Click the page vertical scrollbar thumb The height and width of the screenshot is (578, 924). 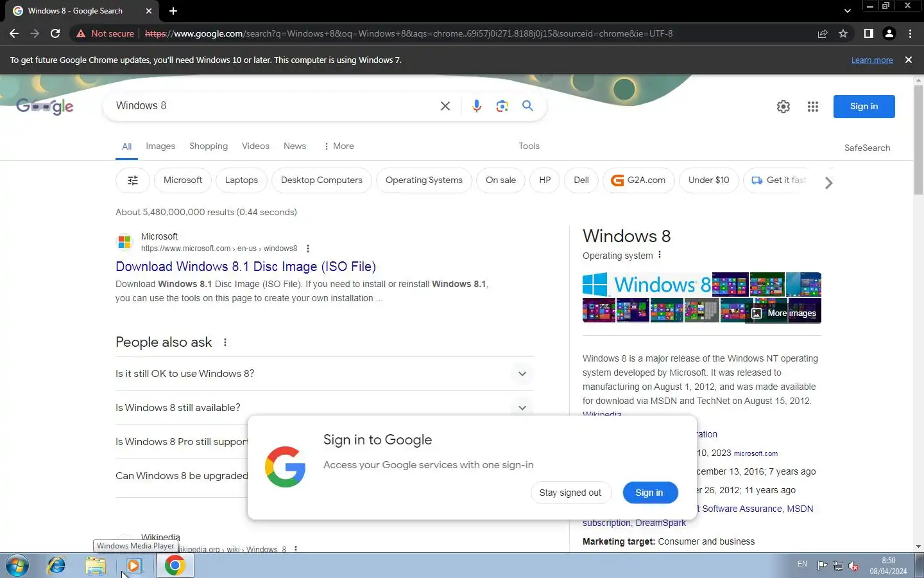coord(918,139)
